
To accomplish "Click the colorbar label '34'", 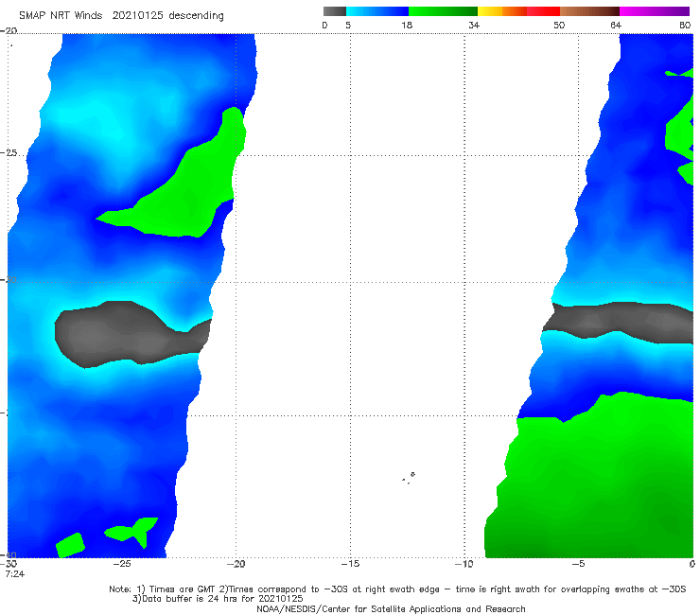I will click(x=474, y=26).
